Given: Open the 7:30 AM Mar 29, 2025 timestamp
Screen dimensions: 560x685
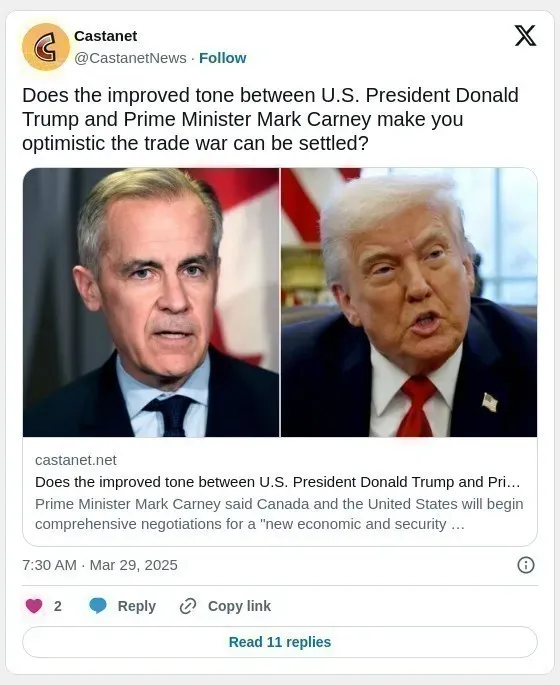Looking at the screenshot, I should [x=100, y=565].
